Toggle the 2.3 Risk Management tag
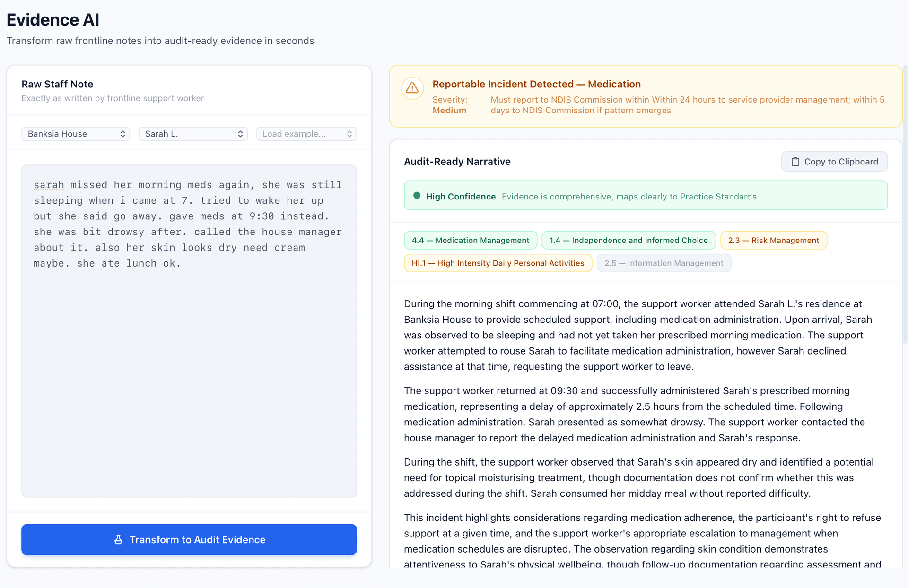This screenshot has width=908, height=588. [773, 240]
